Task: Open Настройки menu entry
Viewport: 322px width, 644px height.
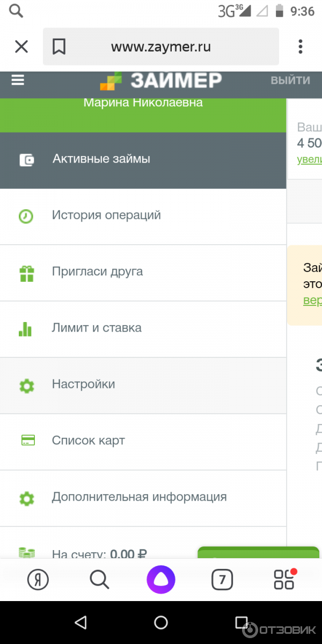Action: (83, 384)
